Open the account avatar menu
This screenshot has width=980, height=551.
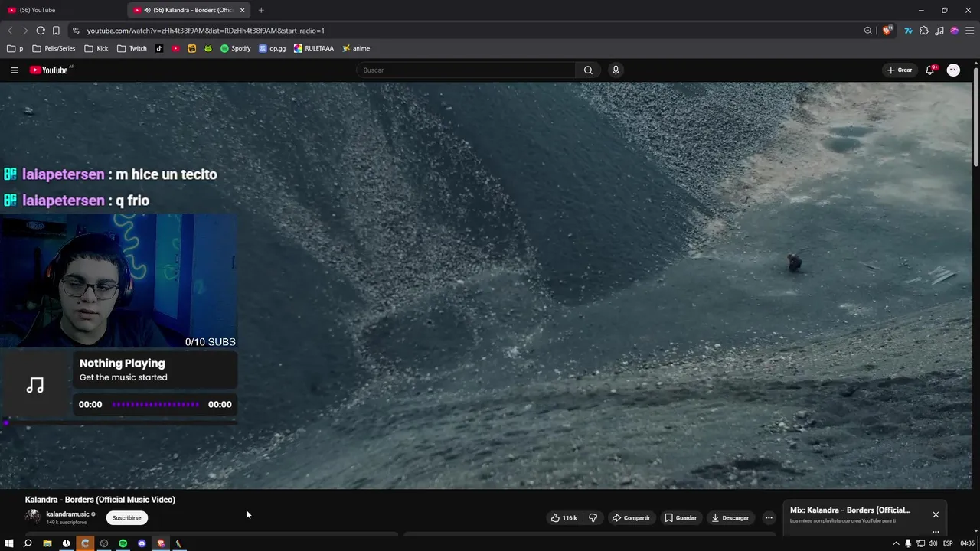click(953, 70)
